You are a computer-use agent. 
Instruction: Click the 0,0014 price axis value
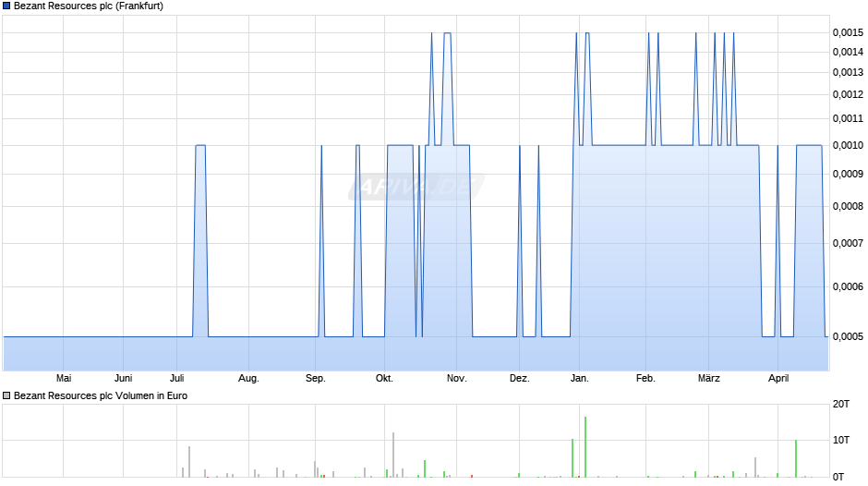click(848, 52)
